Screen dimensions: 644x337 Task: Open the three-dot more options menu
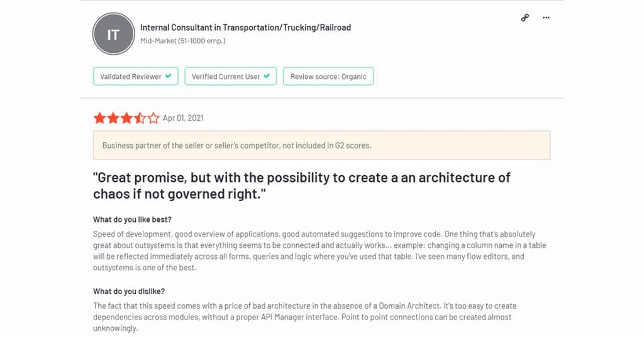pyautogui.click(x=546, y=18)
